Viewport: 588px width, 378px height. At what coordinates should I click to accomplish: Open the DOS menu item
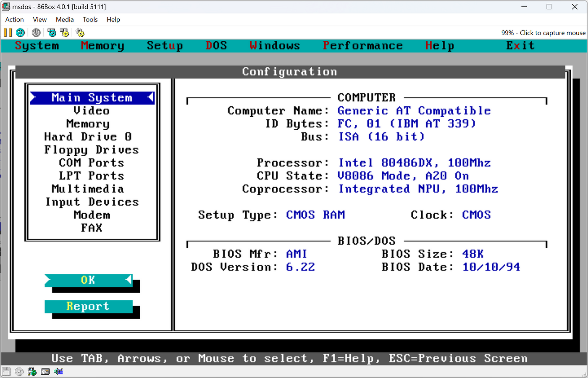216,45
